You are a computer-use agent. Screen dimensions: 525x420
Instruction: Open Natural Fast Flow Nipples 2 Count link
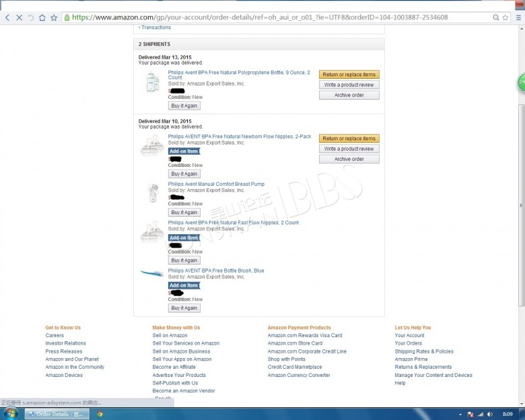[233, 222]
